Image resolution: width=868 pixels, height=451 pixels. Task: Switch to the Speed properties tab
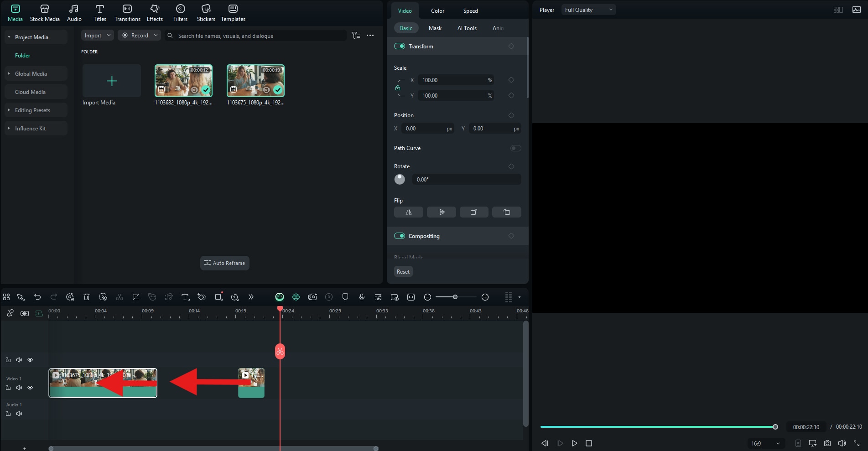[470, 10]
